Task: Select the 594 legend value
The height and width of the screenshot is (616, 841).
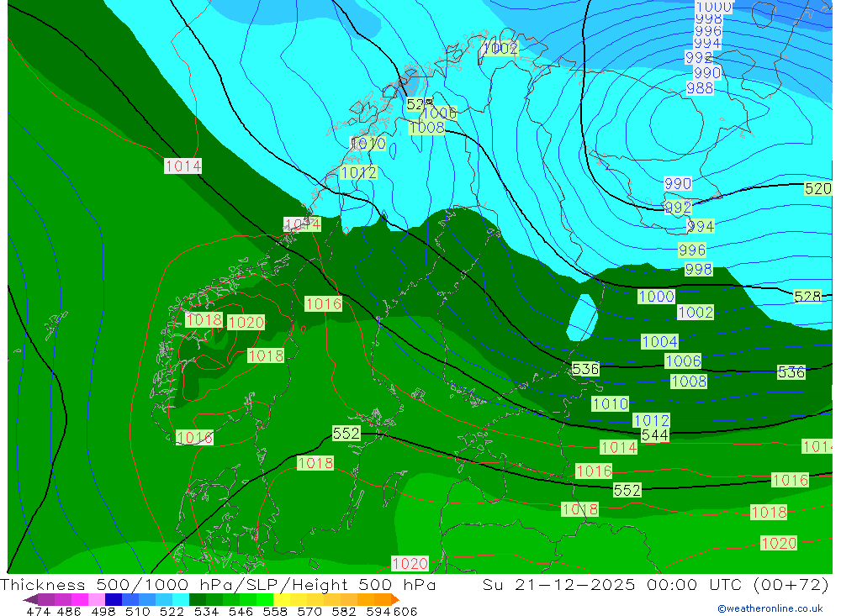Action: pos(378,612)
